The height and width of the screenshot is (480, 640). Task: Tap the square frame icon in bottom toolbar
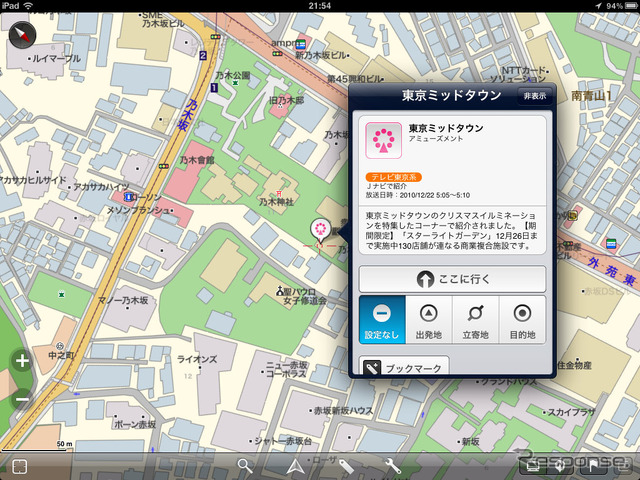tap(20, 467)
